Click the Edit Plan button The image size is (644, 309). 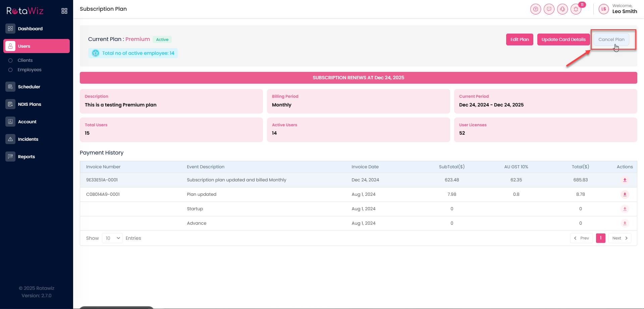[519, 39]
